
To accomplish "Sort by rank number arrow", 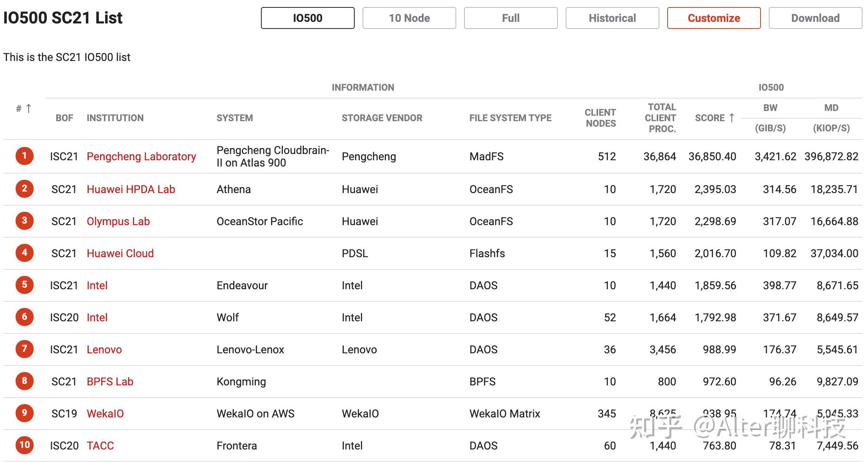I will [x=29, y=108].
